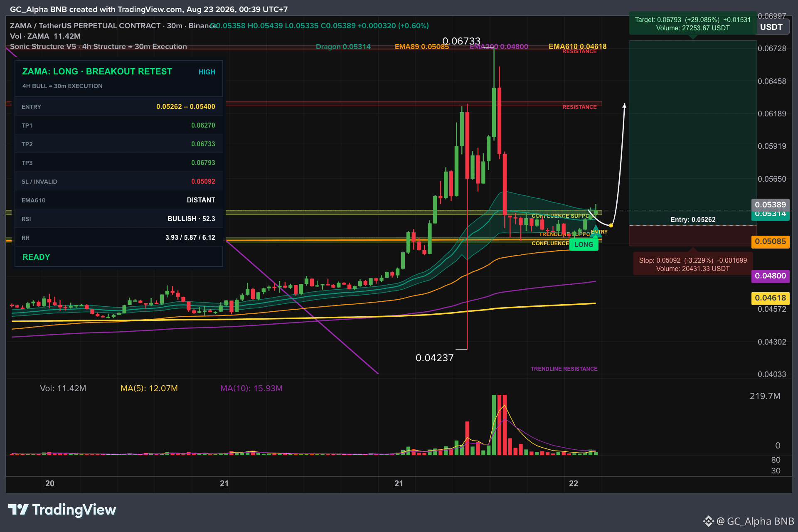Click the CONFLUENCE SUPPO label on chart

[561, 216]
